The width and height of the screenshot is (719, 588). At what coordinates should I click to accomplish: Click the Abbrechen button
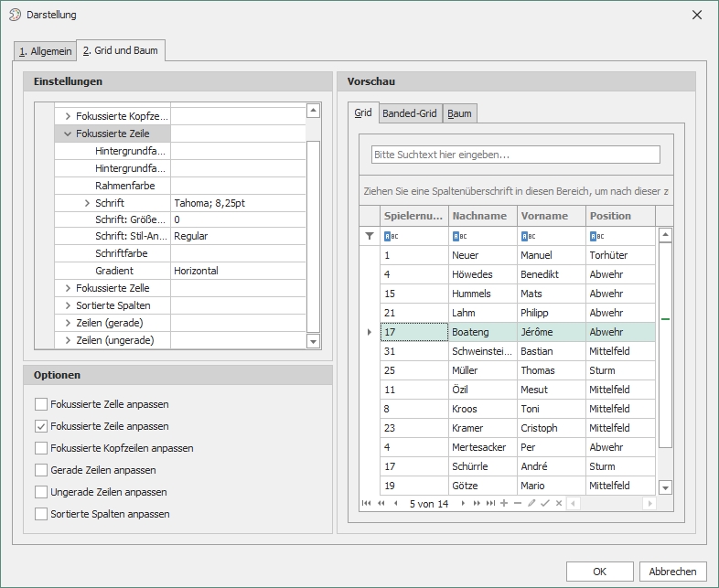672,572
